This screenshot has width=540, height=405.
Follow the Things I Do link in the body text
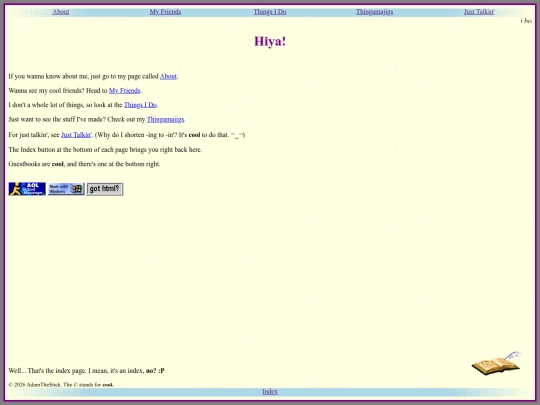coord(140,105)
